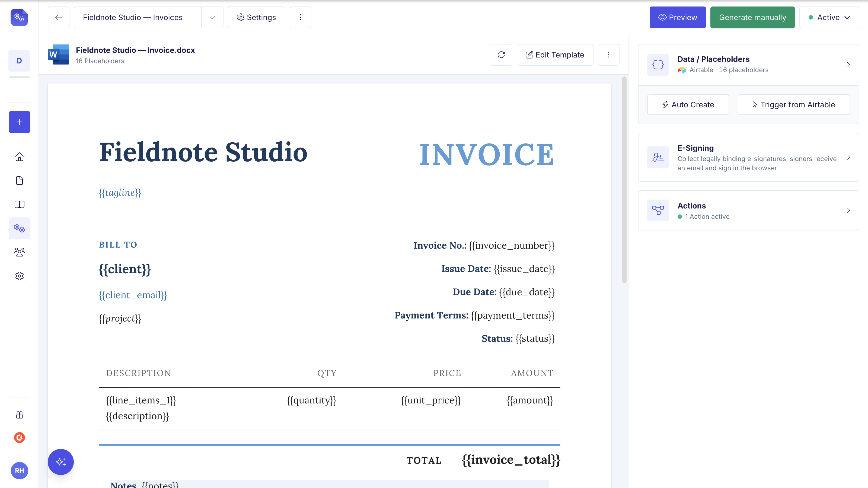Click the {{due_date}} placeholder

[x=527, y=292]
